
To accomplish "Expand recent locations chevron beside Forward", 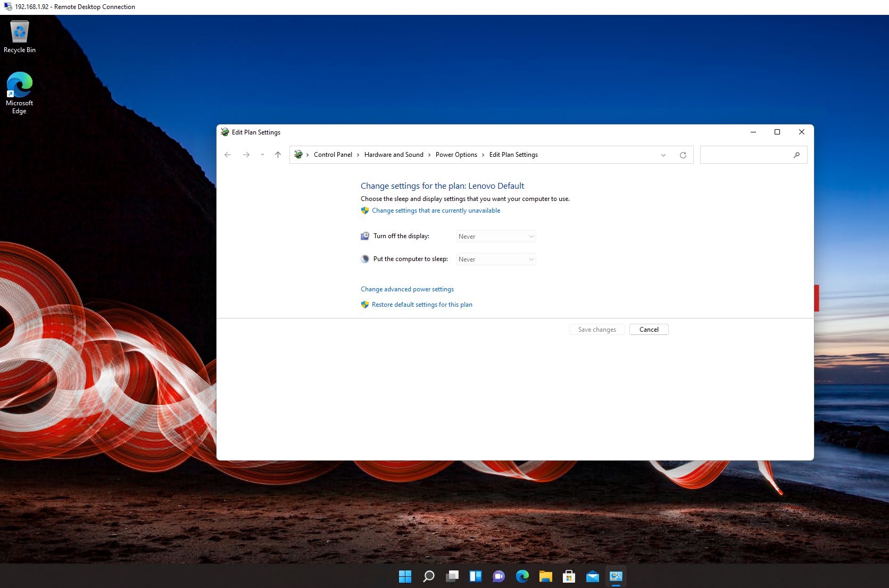I will pos(262,155).
